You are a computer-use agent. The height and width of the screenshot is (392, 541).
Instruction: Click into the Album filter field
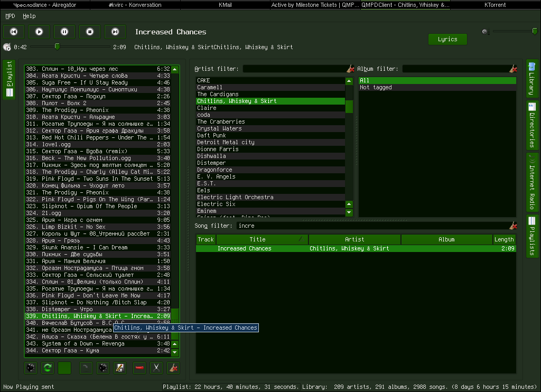click(455, 69)
